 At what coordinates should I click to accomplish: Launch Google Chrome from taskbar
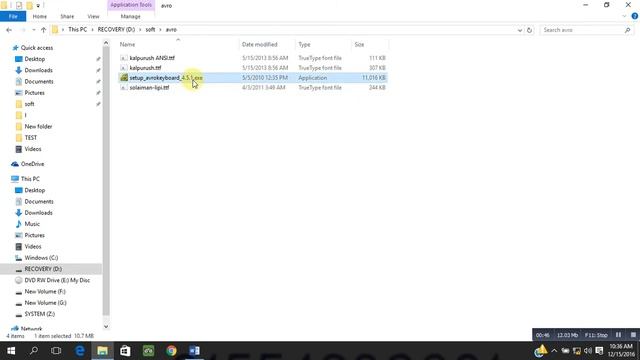pos(171,351)
